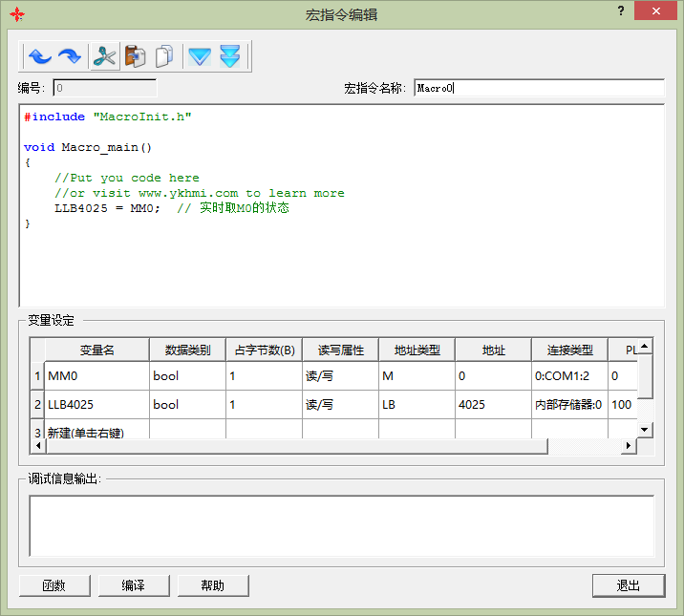The height and width of the screenshot is (616, 684).
Task: Select the 读写属性 cell of LLB4025 row
Action: click(340, 405)
